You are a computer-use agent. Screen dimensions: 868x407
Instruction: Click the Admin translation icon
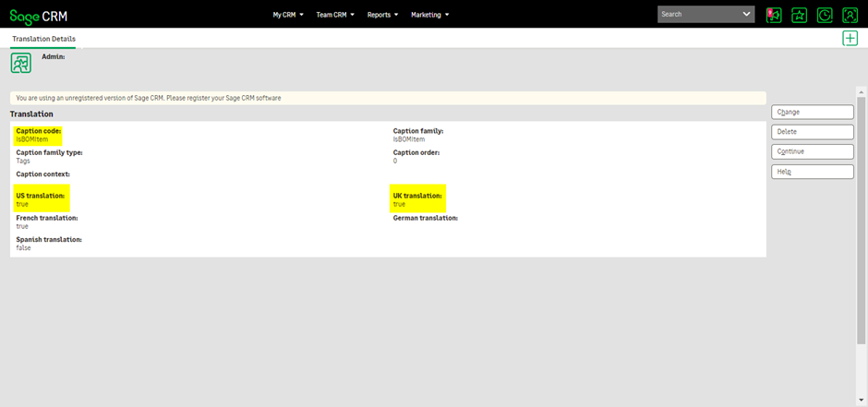point(20,63)
